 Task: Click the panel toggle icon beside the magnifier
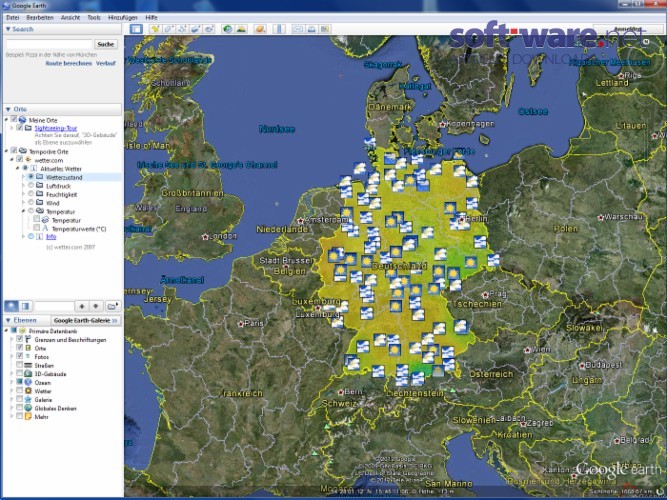(x=26, y=306)
